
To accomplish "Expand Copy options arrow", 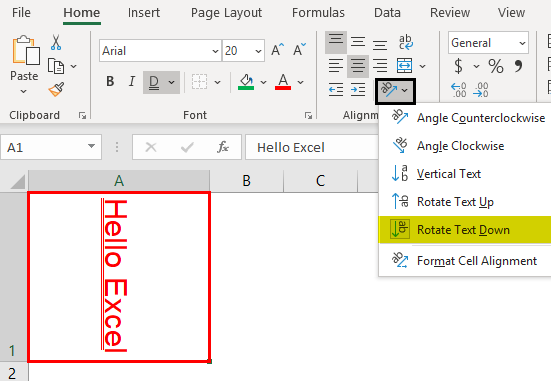I will coord(73,66).
